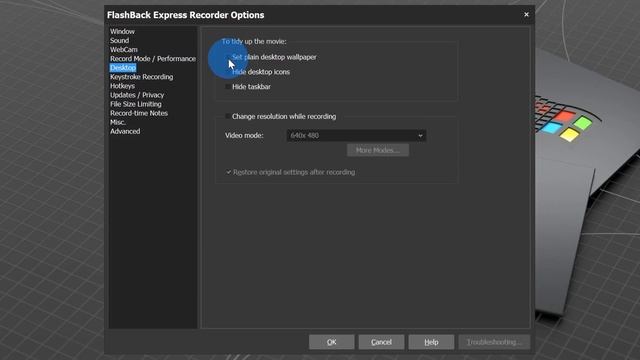This screenshot has height=360, width=640.
Task: Confirm settings with the OK button
Action: (331, 342)
